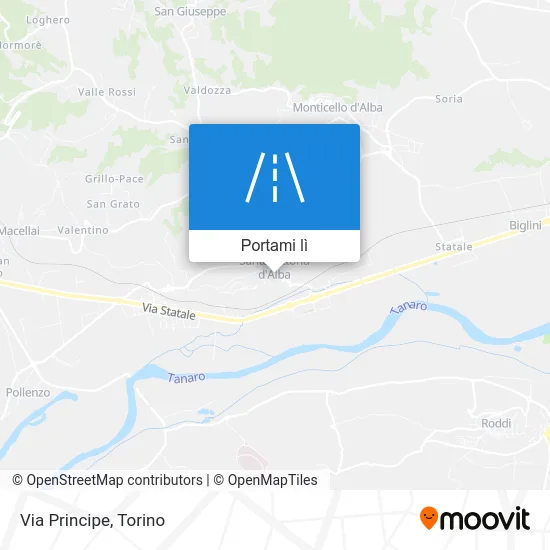Select the Valdozza map label
Viewport: 550px width, 550px height.
(x=207, y=90)
